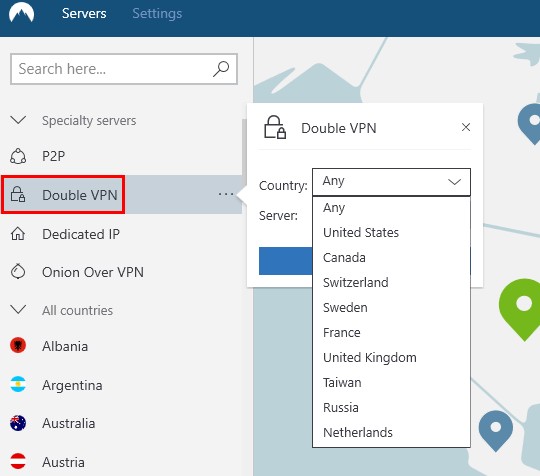Open the Country dropdown showing Any
Image resolution: width=540 pixels, height=476 pixels.
pyautogui.click(x=391, y=182)
